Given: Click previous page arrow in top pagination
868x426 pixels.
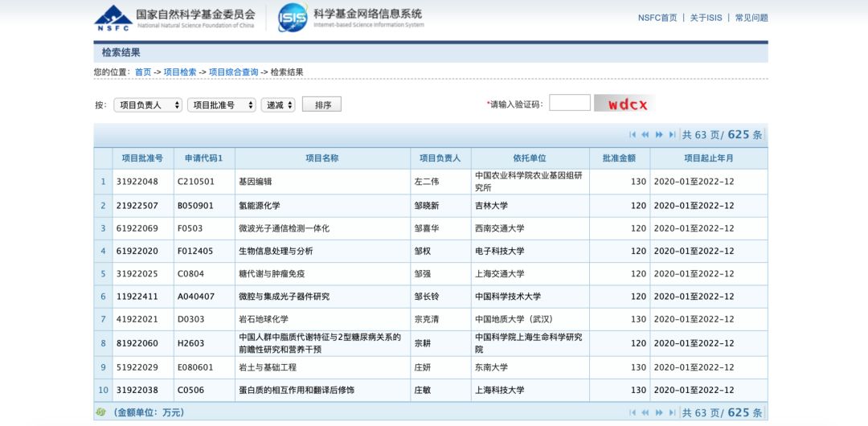Looking at the screenshot, I should click(x=645, y=135).
